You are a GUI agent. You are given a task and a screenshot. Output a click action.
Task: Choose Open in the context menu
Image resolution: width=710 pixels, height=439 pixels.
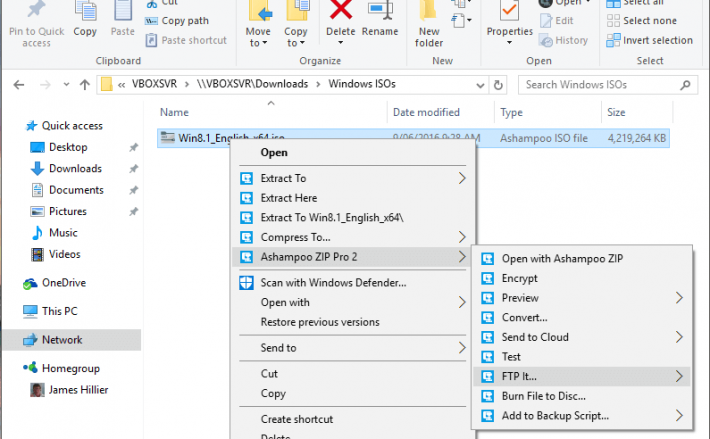click(x=274, y=153)
